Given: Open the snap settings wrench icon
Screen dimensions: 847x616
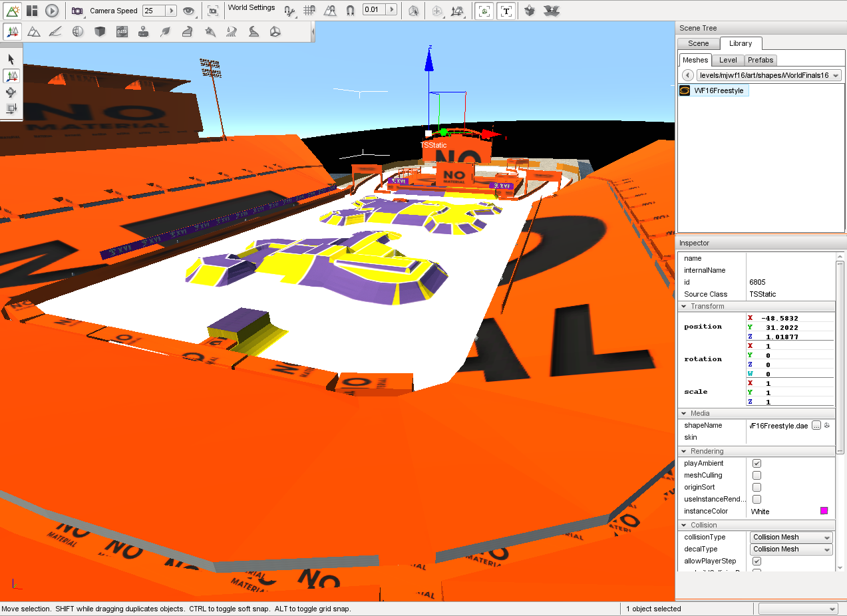Looking at the screenshot, I should tap(289, 11).
